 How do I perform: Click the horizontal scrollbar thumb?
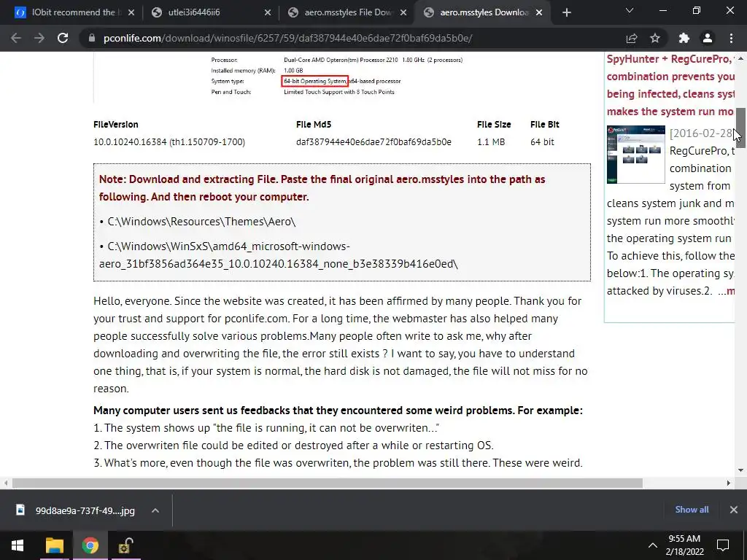[x=328, y=483]
